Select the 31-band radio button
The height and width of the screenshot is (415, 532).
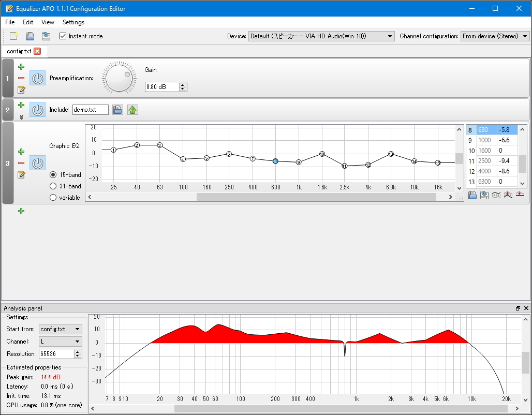click(x=53, y=186)
